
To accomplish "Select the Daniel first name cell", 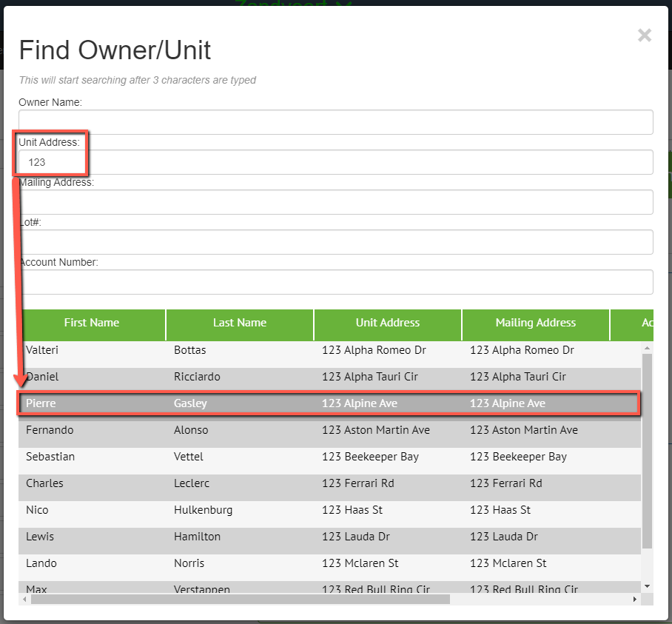I will point(42,377).
